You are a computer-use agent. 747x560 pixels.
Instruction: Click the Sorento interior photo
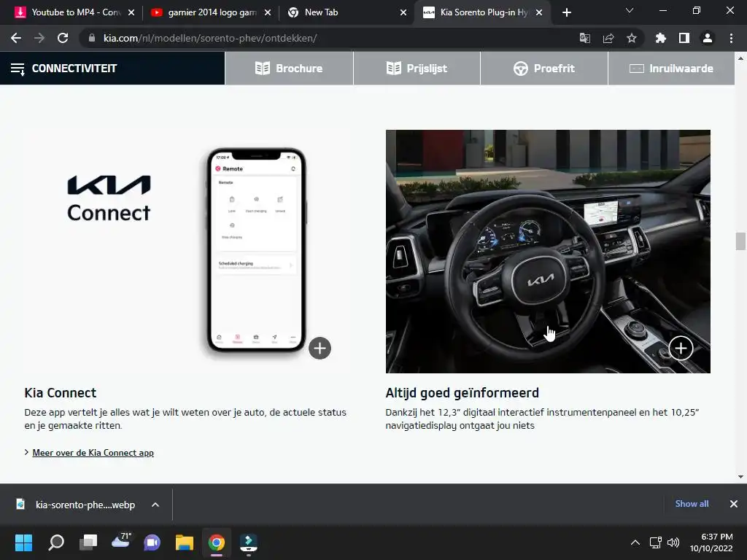click(548, 252)
